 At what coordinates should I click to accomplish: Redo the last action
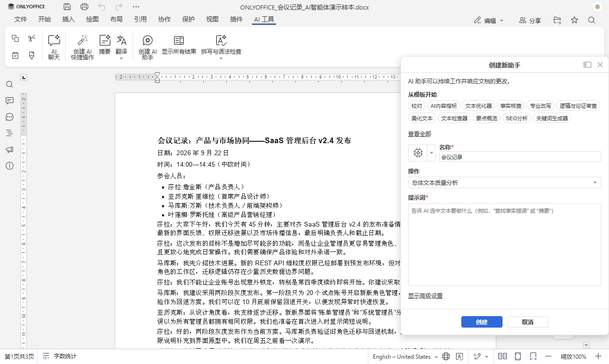(x=119, y=7)
